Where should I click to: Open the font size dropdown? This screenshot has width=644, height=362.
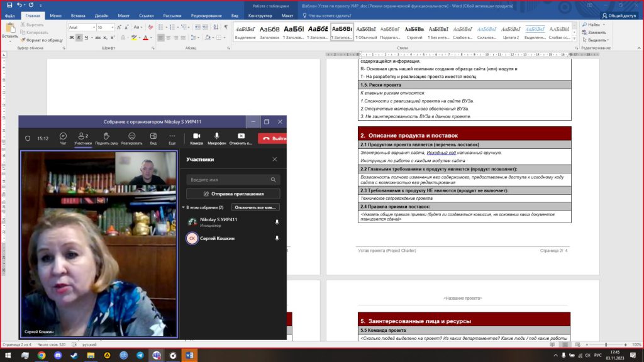click(105, 28)
